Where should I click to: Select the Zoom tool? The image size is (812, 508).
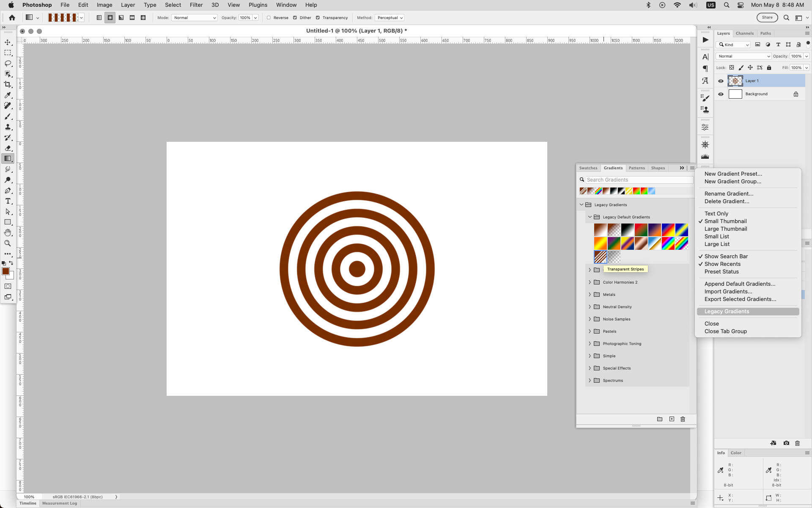tap(8, 243)
